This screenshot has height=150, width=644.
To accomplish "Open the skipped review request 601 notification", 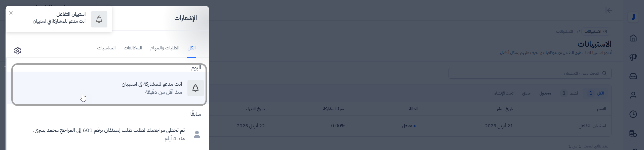I will [x=109, y=134].
